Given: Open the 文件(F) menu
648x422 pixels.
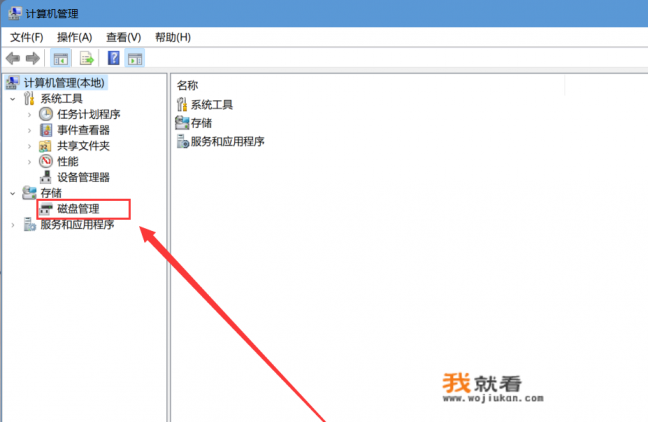Looking at the screenshot, I should click(27, 37).
